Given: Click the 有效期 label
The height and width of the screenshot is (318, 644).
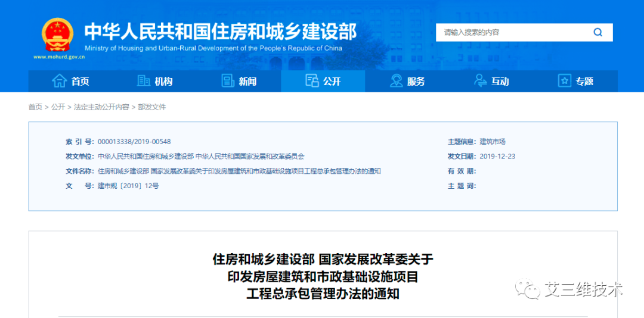Looking at the screenshot, I should (x=462, y=171).
